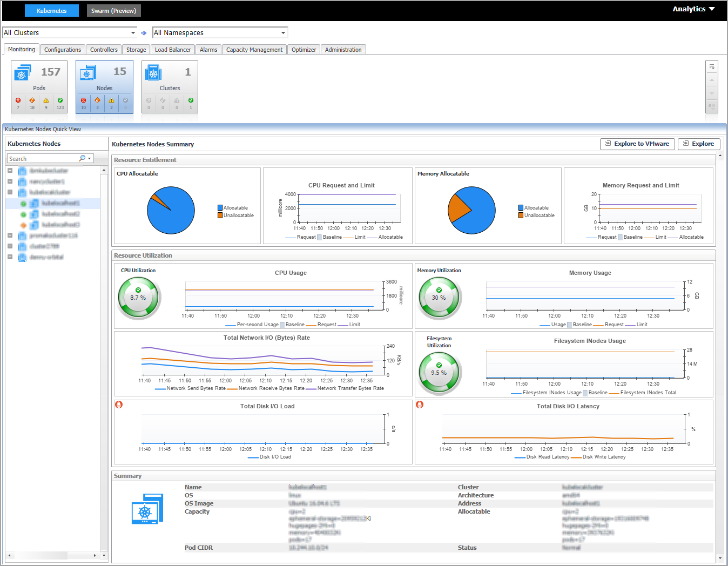Open the tile list options icon

click(x=712, y=66)
